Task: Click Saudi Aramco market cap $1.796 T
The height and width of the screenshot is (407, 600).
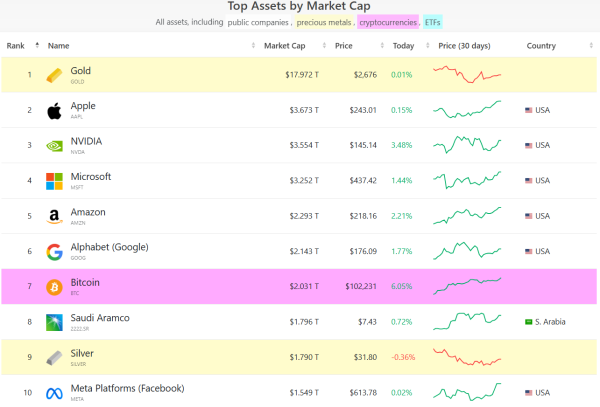Action: click(x=304, y=322)
